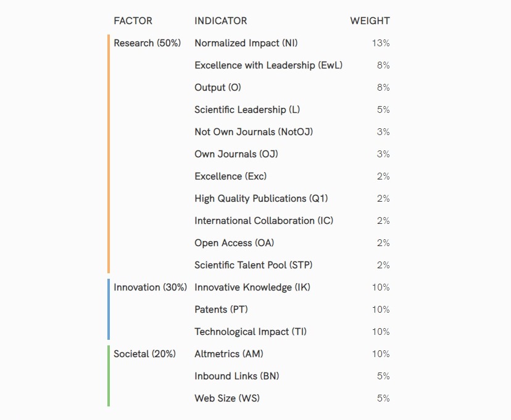Click the 13% weight for Normalized Impact
This screenshot has width=511, height=420.
381,43
